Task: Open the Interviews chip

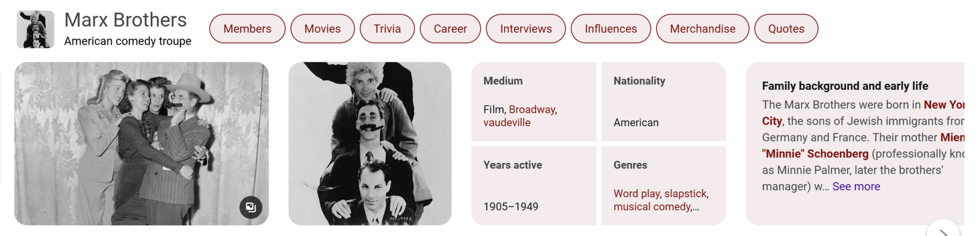Action: (526, 29)
